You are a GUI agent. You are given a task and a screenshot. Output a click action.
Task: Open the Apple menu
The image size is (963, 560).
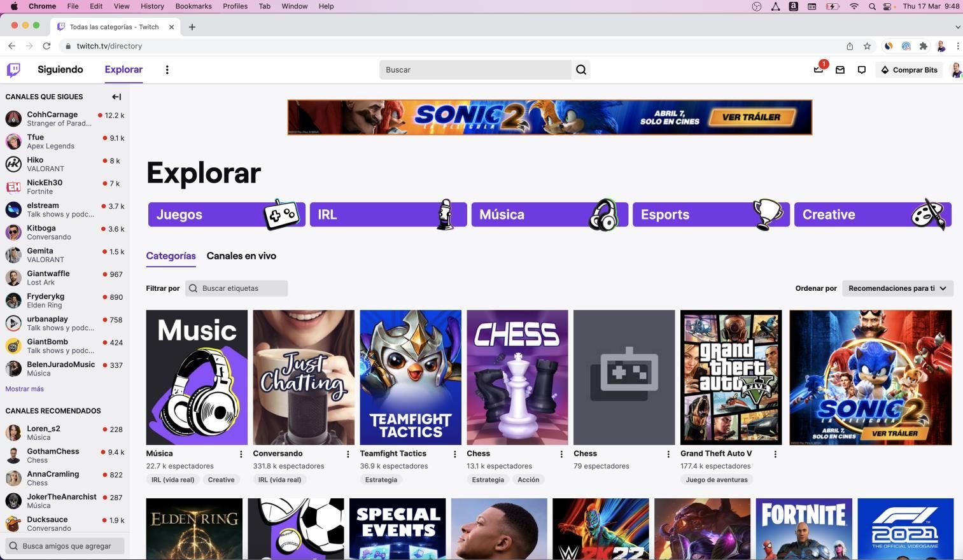(14, 6)
